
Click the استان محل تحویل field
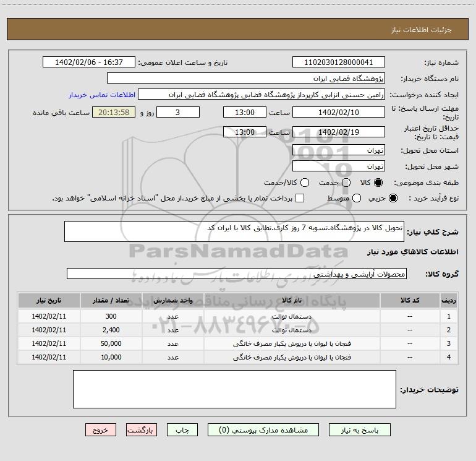[x=339, y=150]
